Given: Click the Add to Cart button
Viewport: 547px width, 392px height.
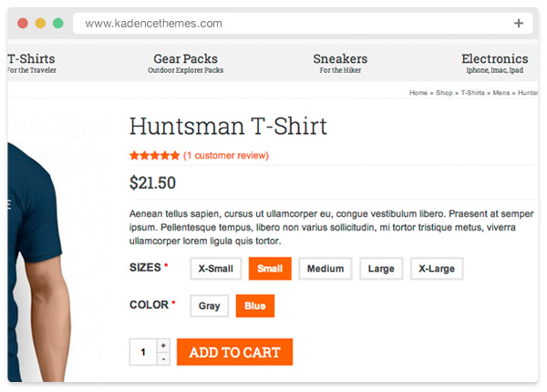Looking at the screenshot, I should click(234, 353).
